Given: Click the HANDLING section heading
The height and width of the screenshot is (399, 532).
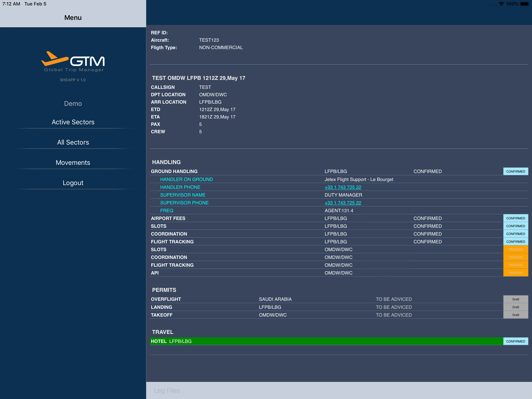Looking at the screenshot, I should [x=166, y=162].
